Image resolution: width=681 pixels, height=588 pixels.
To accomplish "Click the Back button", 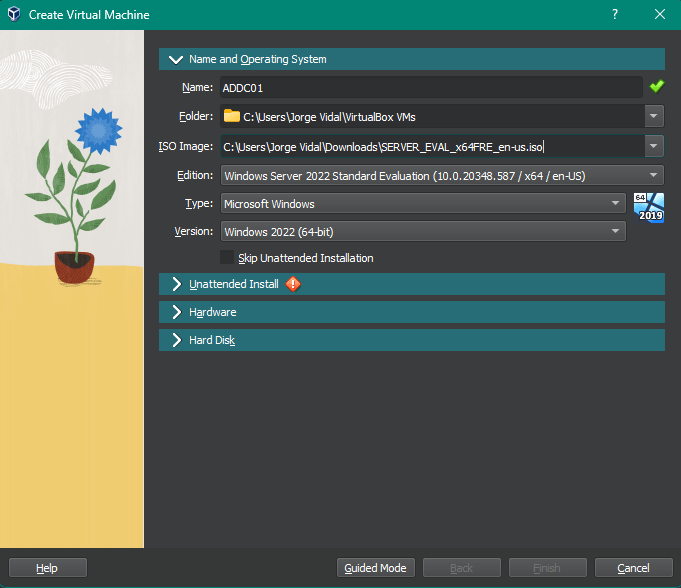I will pyautogui.click(x=462, y=568).
